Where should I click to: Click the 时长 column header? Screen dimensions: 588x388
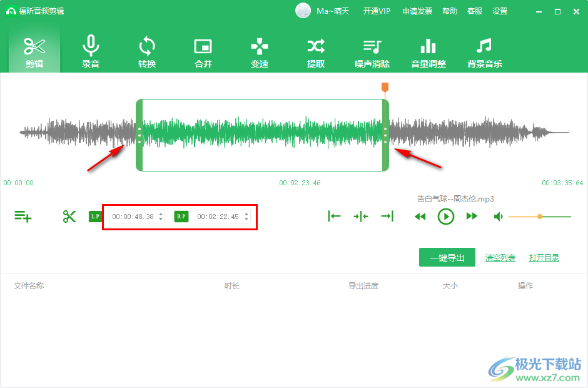coord(231,286)
